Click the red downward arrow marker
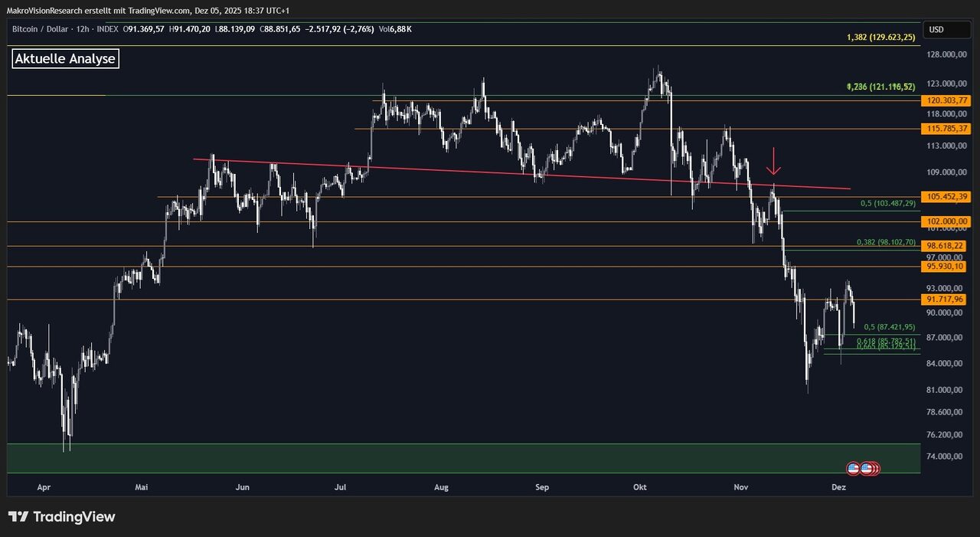The image size is (980, 537). (x=774, y=162)
